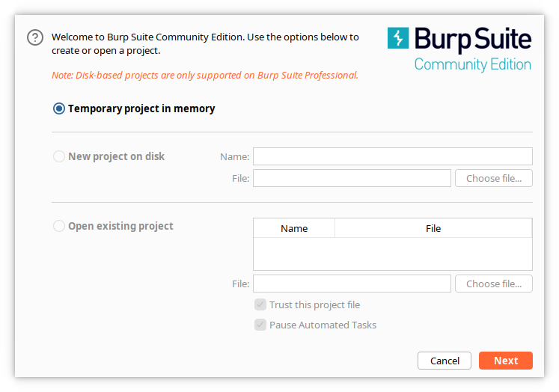The image size is (559, 392).
Task: Select Temporary project in memory option
Action: click(x=59, y=108)
